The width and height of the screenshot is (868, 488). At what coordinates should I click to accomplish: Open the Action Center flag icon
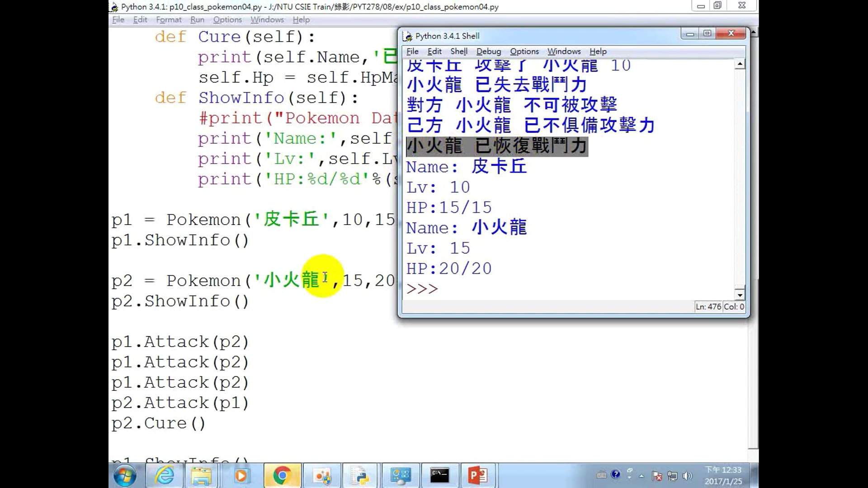click(x=657, y=476)
